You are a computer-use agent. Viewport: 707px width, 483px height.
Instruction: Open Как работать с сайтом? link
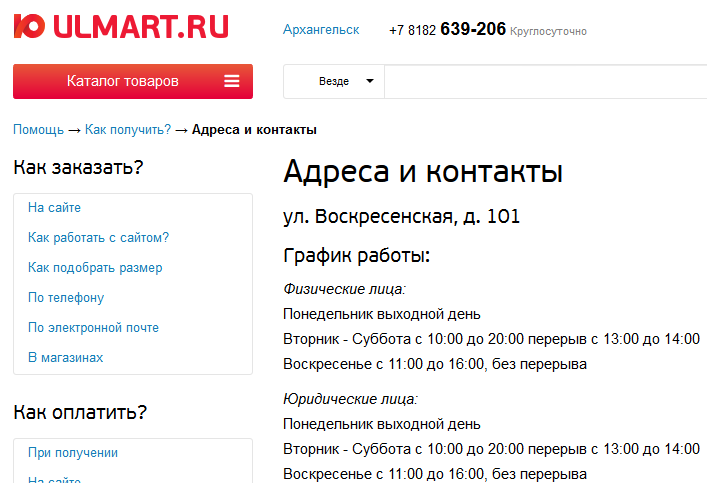pyautogui.click(x=98, y=238)
